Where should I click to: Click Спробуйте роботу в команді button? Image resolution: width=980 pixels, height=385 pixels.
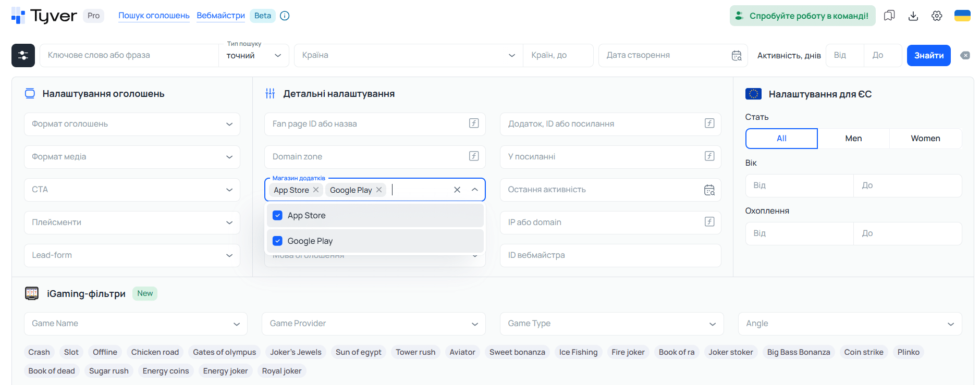(x=803, y=16)
